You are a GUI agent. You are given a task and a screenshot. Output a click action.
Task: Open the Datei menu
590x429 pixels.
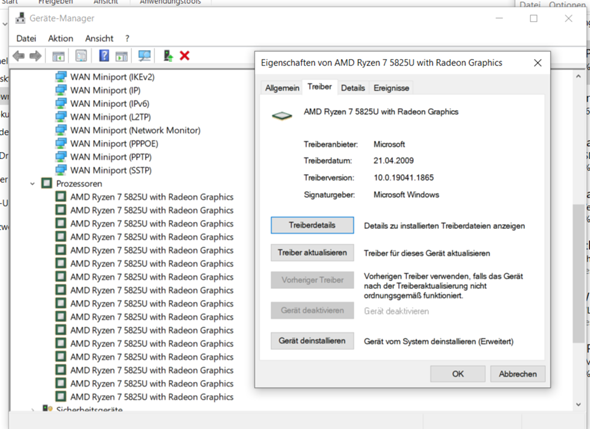(26, 38)
